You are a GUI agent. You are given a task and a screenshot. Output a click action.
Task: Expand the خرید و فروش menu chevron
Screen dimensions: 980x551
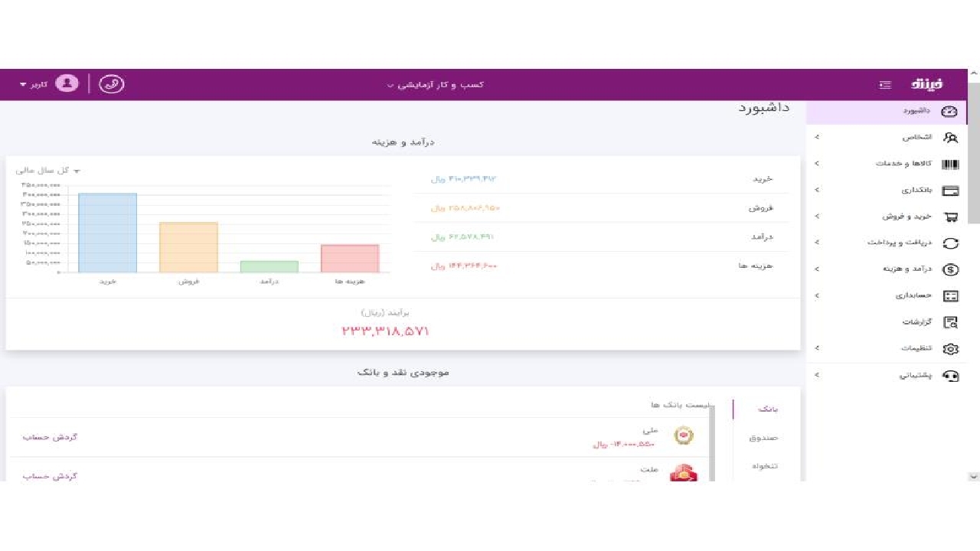coord(817,216)
